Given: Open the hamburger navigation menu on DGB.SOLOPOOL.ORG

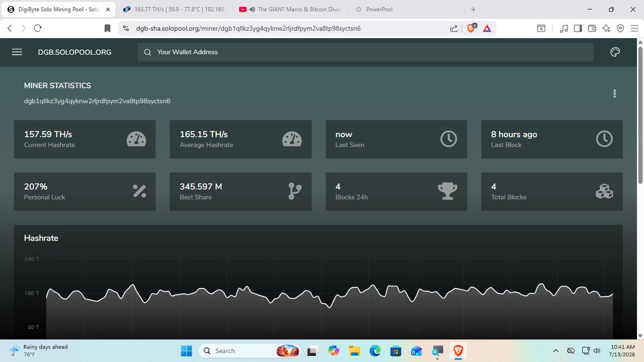Looking at the screenshot, I should click(17, 52).
